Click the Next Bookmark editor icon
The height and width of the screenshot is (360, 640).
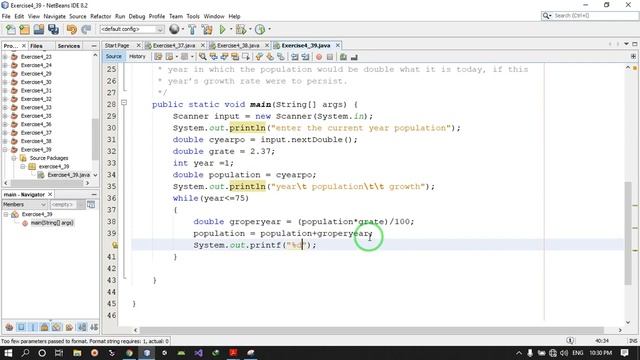click(x=270, y=57)
